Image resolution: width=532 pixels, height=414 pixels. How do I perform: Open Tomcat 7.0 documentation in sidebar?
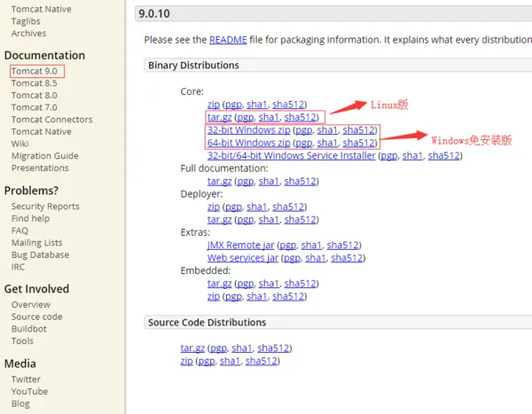coord(35,107)
